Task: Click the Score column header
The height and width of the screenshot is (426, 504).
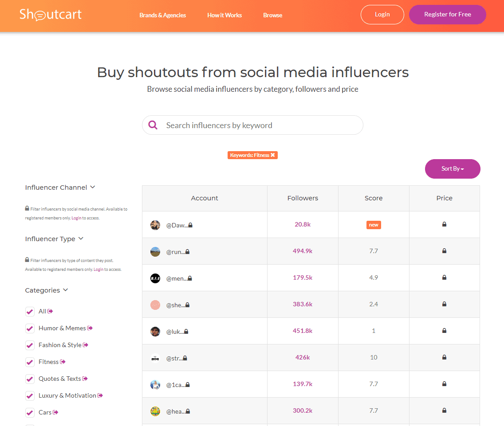Action: pos(374,198)
